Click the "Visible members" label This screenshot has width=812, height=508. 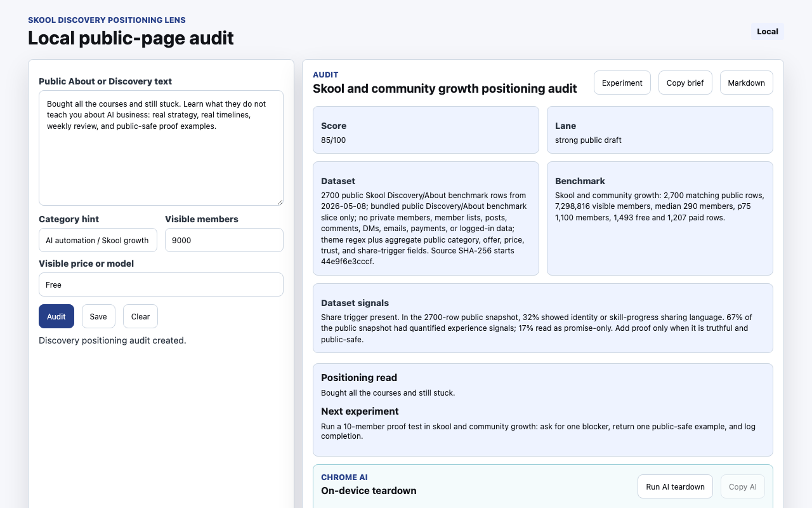(x=202, y=219)
